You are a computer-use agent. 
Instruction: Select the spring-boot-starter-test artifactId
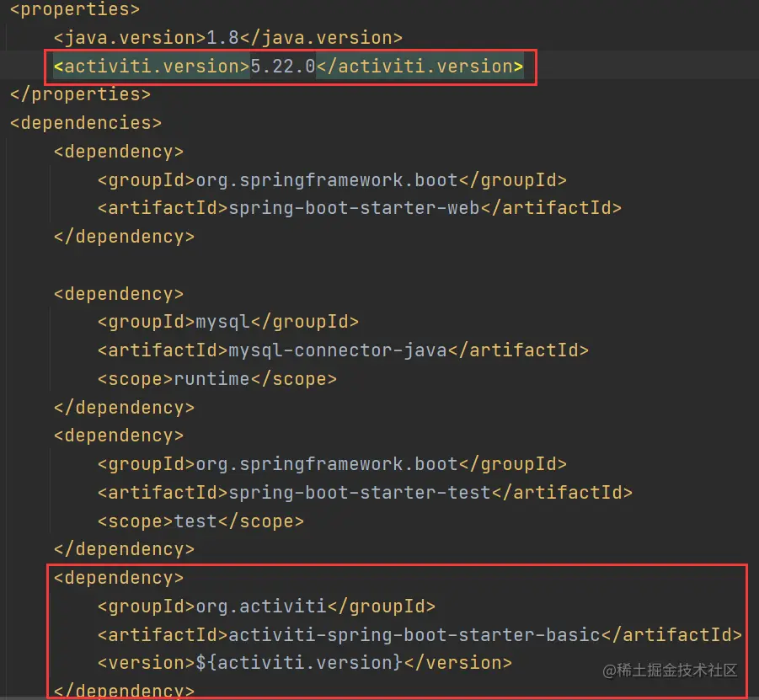click(362, 492)
